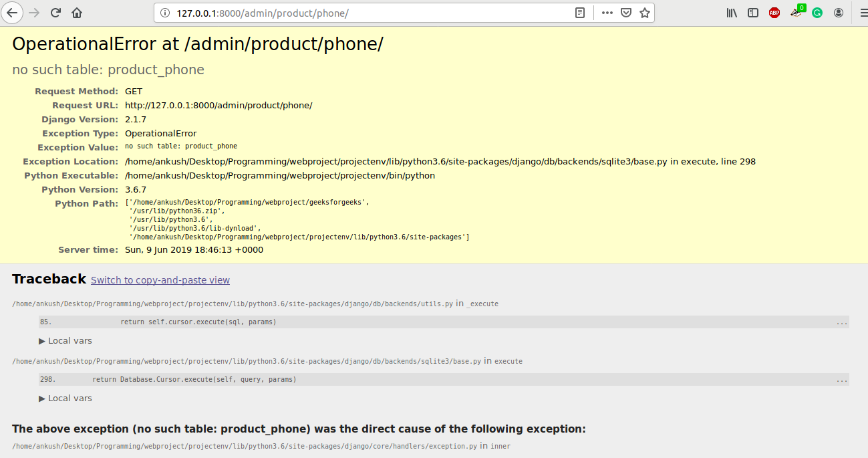
Task: Expand Local vars under utils.py frame
Action: coord(65,341)
